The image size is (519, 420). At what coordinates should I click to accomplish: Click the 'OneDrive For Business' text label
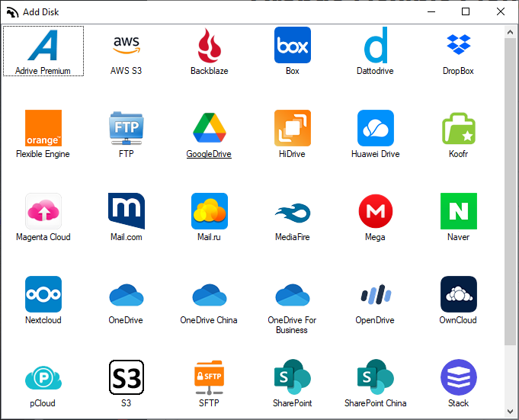tap(292, 325)
